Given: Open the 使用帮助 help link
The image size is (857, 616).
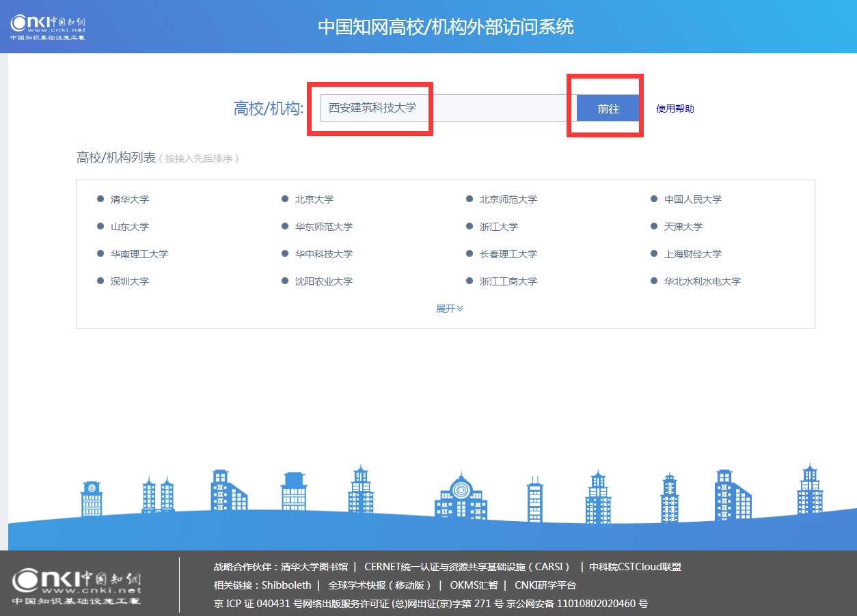Looking at the screenshot, I should point(675,109).
